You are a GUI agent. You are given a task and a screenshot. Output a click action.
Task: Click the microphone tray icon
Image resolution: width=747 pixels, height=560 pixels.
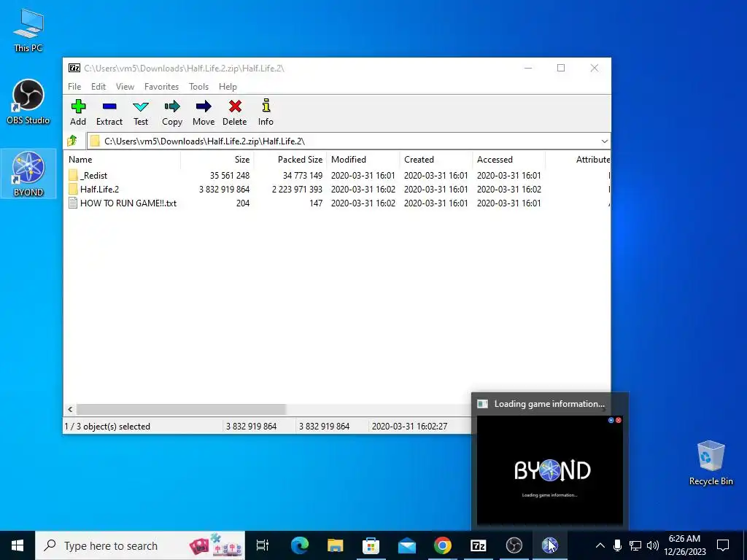pyautogui.click(x=617, y=545)
